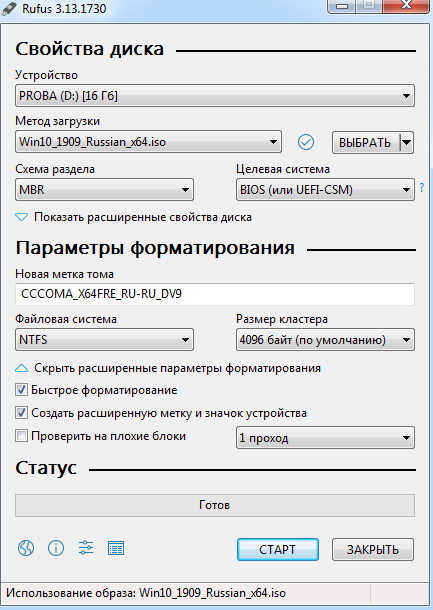Open the arrow next to ВЫБРАТЬ
Image resolution: width=433 pixels, height=610 pixels.
(407, 142)
